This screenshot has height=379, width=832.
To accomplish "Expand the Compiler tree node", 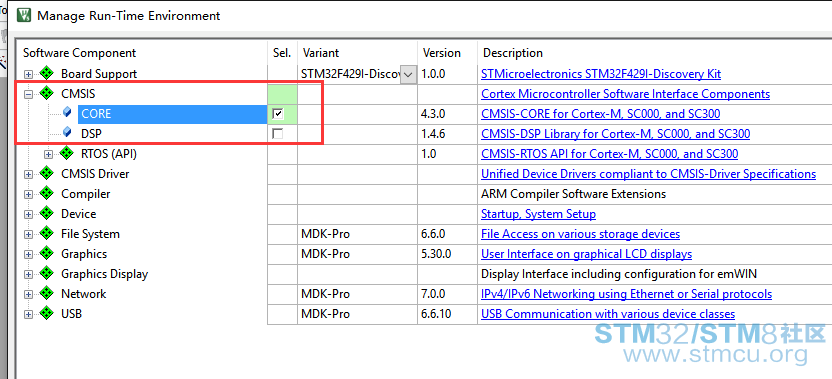I will tap(29, 195).
